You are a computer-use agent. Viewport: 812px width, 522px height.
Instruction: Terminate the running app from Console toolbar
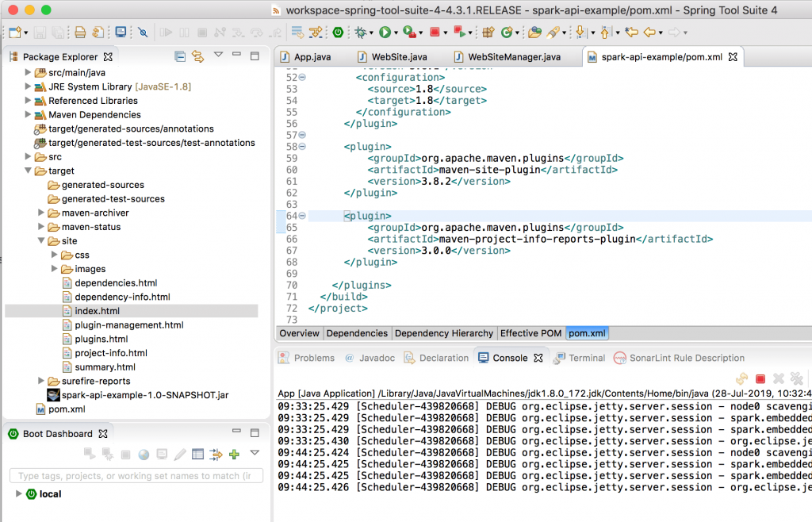pyautogui.click(x=760, y=379)
